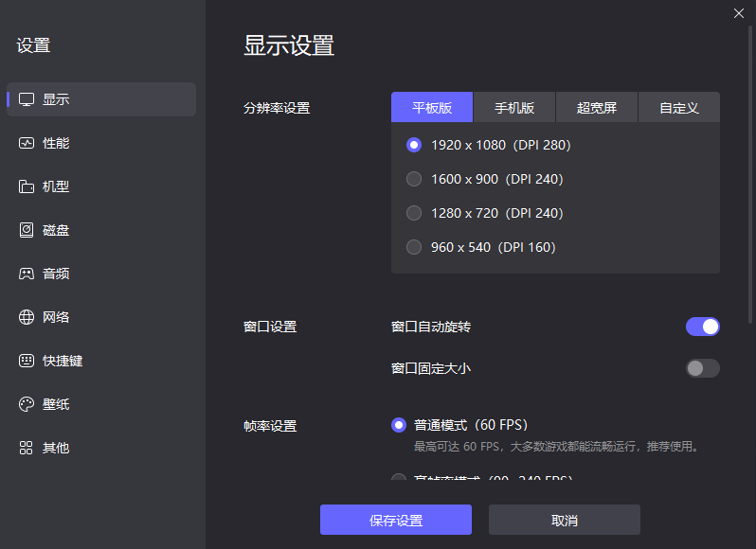Viewport: 756px width, 549px height.
Task: Click the 取消 button
Action: coord(565,520)
